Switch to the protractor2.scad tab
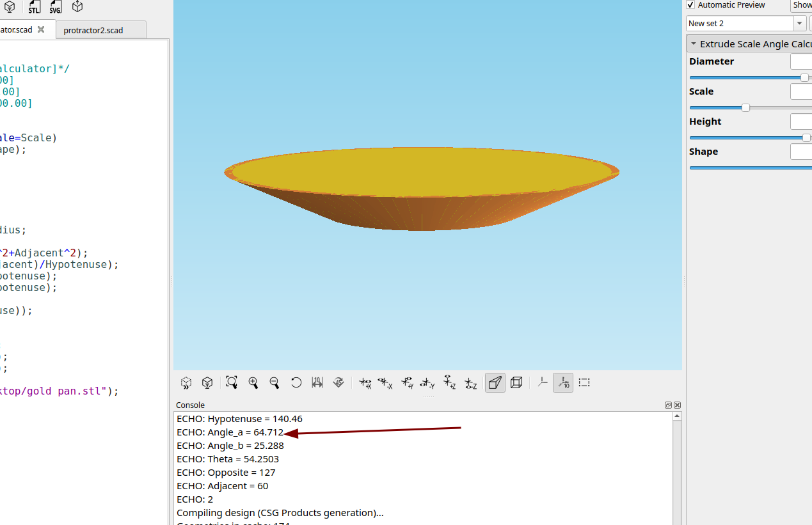The image size is (812, 525). coord(93,30)
